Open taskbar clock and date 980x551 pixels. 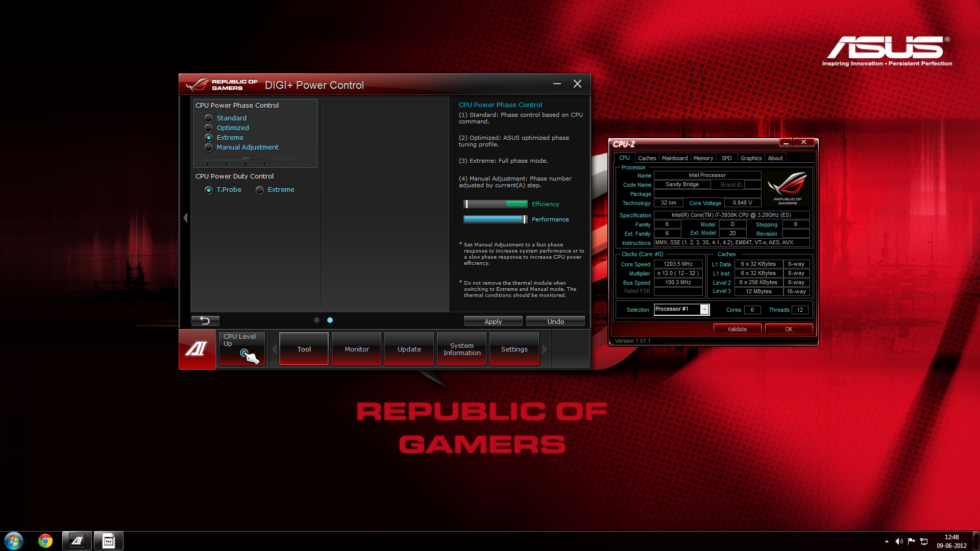click(951, 541)
